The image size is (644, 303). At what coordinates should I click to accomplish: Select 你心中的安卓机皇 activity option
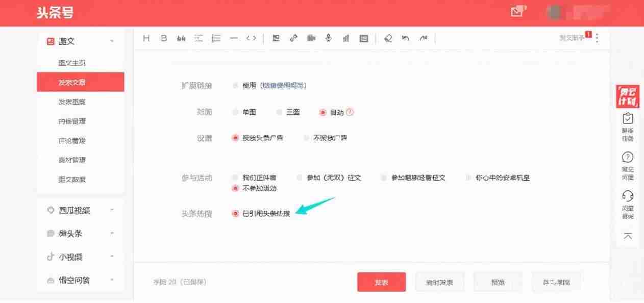pos(468,178)
